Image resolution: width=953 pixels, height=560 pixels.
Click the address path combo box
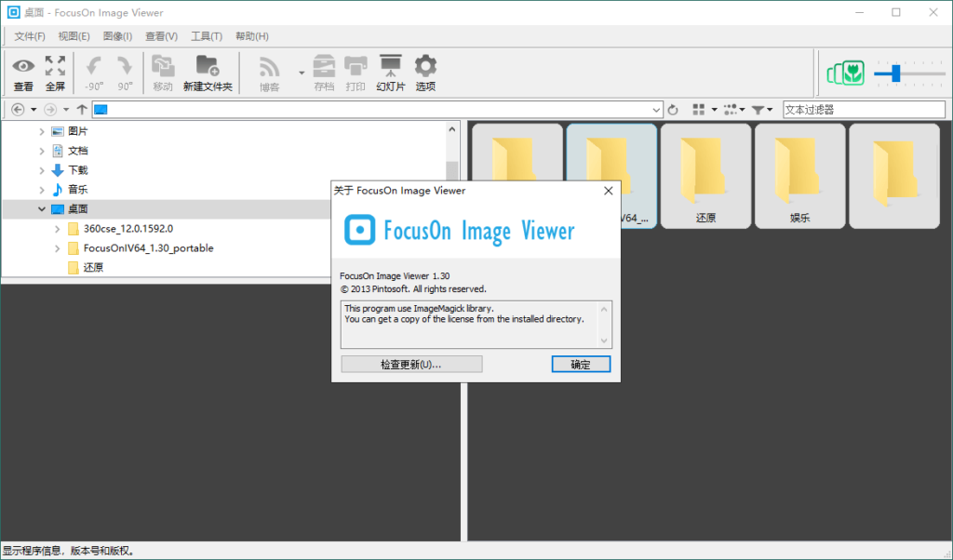[377, 110]
